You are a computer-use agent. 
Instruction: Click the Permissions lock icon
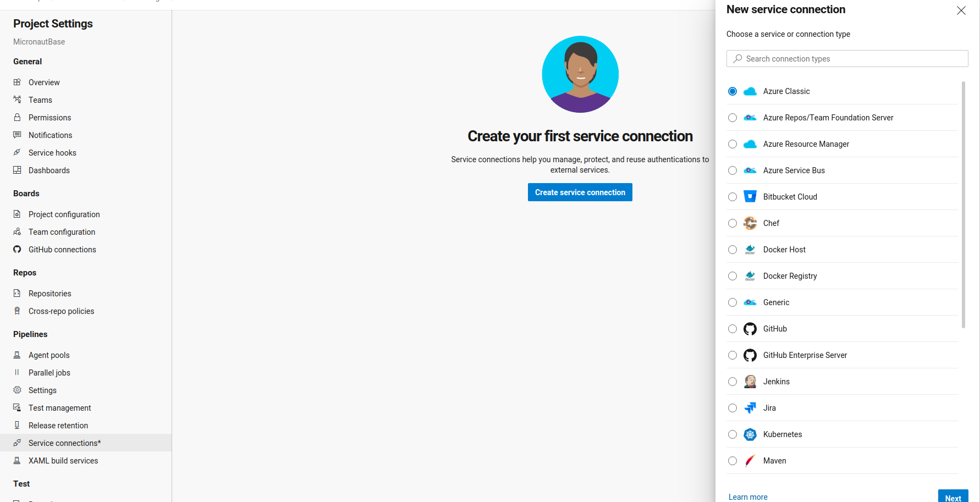coord(17,117)
